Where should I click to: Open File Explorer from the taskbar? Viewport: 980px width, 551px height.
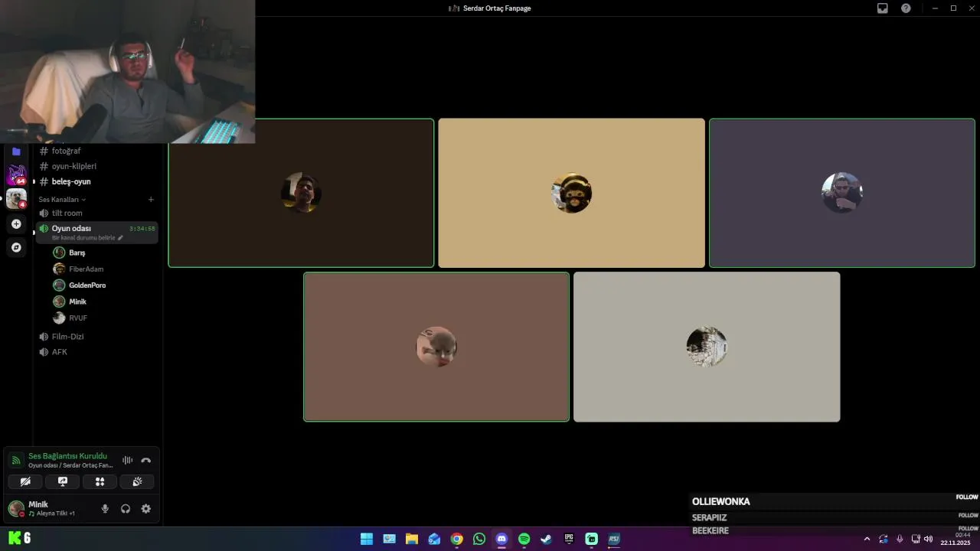[x=412, y=539]
